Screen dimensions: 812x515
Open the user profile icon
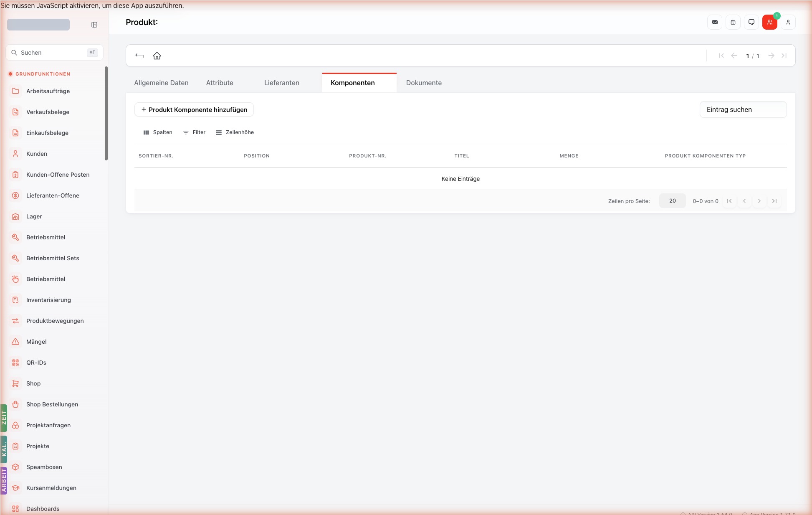click(788, 22)
